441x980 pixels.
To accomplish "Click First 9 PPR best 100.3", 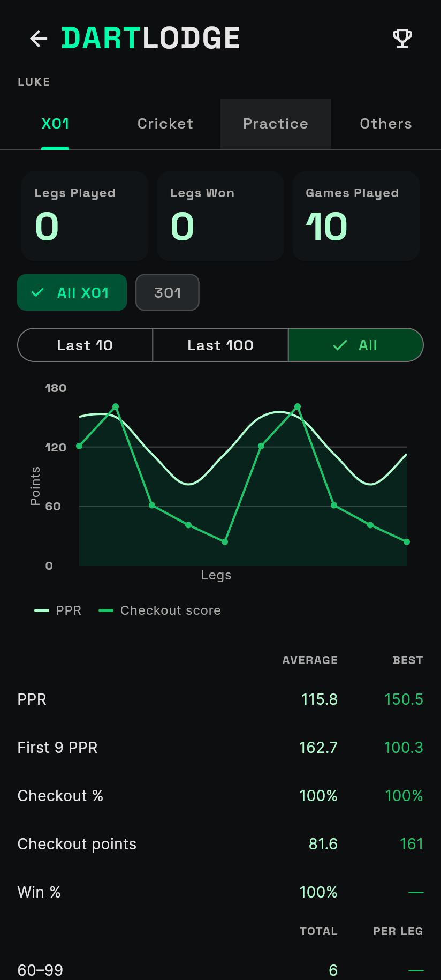I will click(404, 748).
